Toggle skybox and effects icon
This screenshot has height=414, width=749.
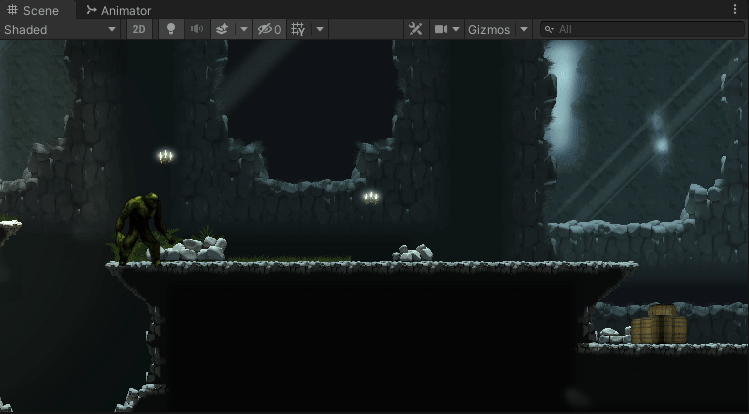[222, 30]
